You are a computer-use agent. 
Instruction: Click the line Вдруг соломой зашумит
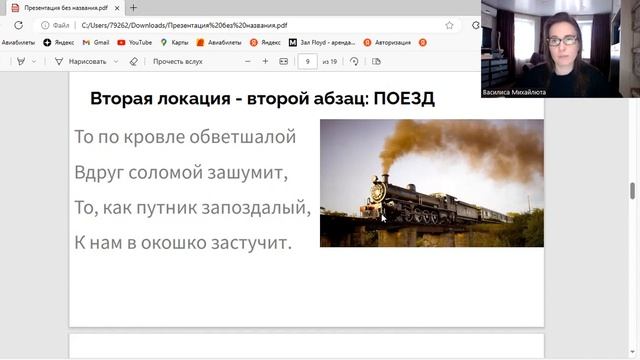[x=181, y=172]
